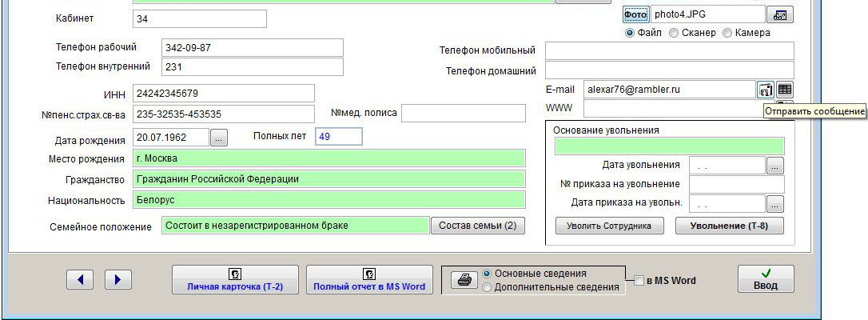This screenshot has height=320, width=868.
Task: Click the №пенс.страх.св-ва field
Action: (x=224, y=114)
